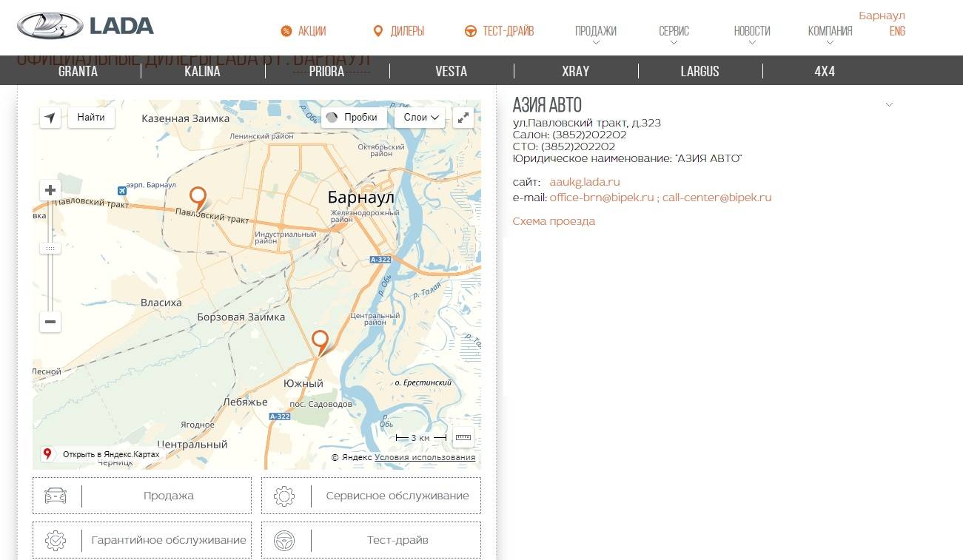Open the aaukg.lada.ru website link
963x560 pixels.
pos(585,182)
